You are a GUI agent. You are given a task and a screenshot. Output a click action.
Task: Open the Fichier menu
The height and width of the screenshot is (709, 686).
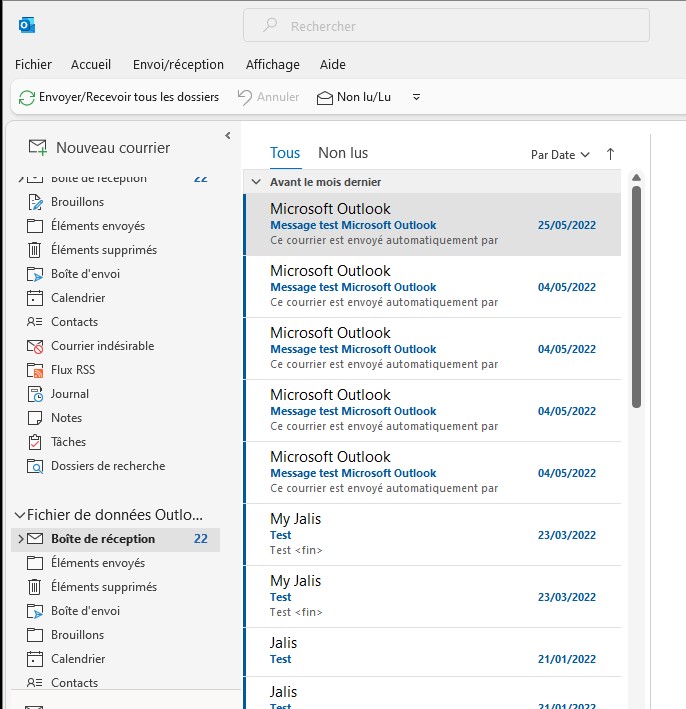pos(33,64)
